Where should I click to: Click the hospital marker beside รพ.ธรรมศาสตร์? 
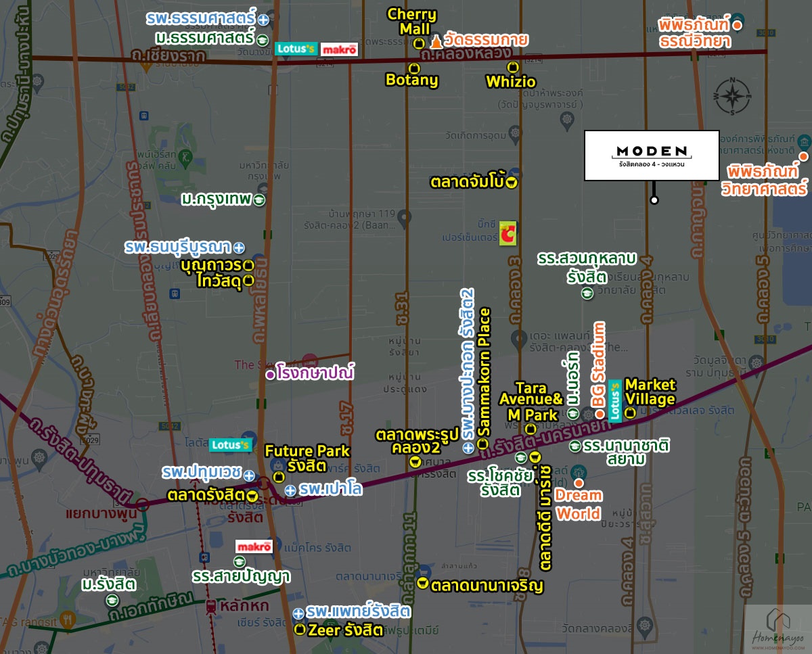click(x=262, y=20)
